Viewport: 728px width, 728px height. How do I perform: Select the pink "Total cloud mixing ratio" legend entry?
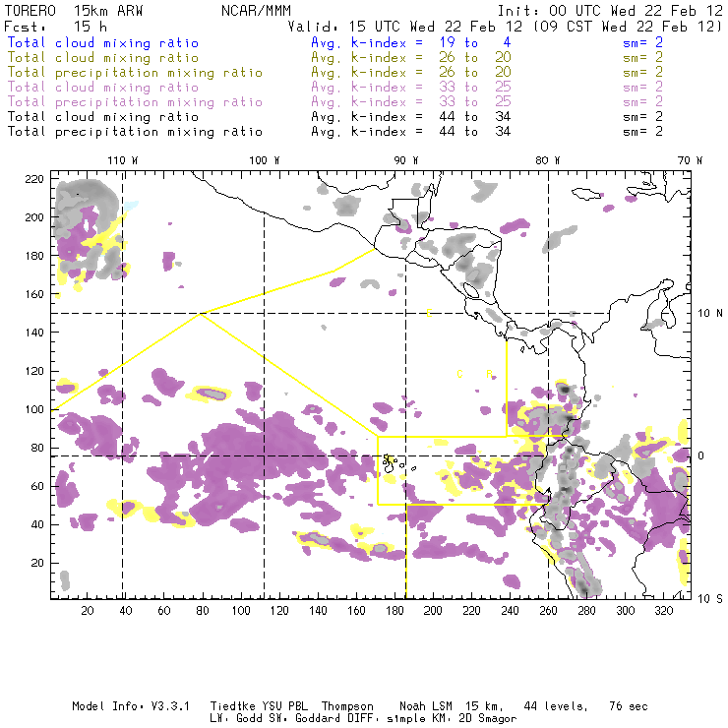pyautogui.click(x=103, y=88)
